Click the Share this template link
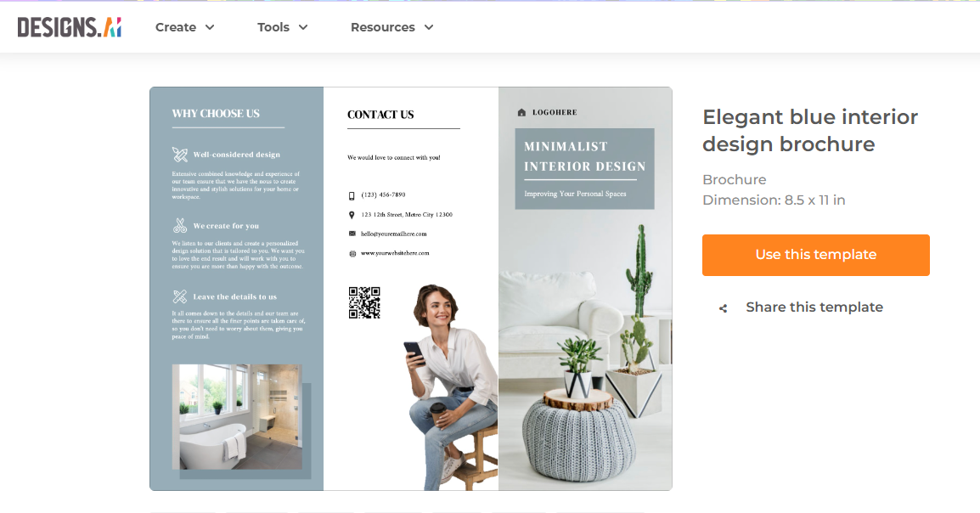Screen dimensions: 980x513 pos(814,307)
